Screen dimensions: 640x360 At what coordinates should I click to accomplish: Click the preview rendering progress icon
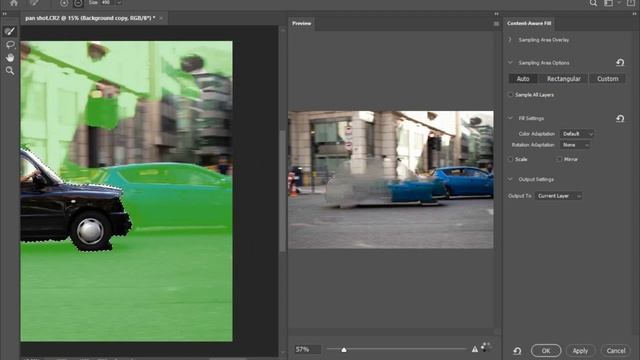[485, 347]
